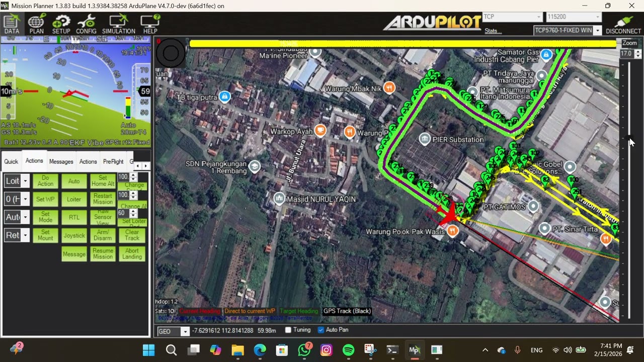This screenshot has height=362, width=644.
Task: Click the red airplane marker on the map
Action: click(448, 215)
